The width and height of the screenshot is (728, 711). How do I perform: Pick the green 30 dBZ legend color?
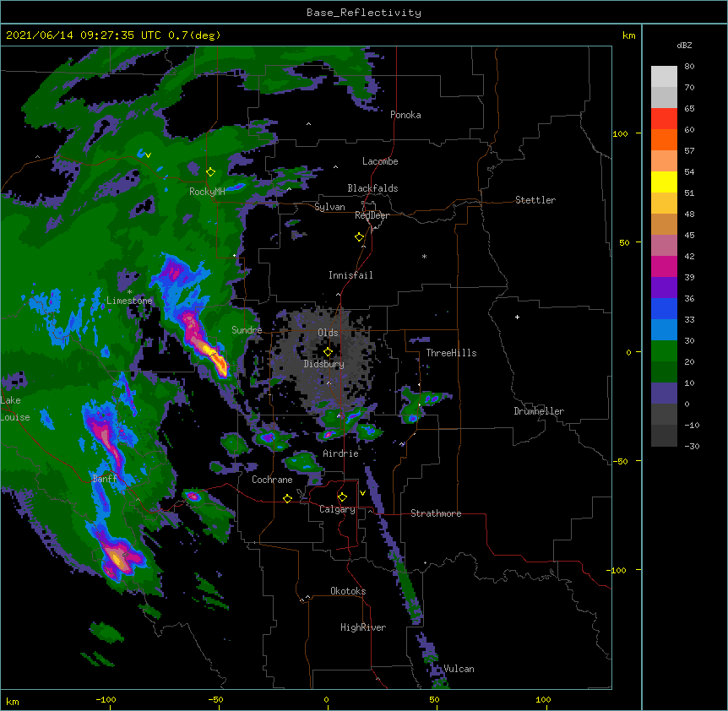(664, 351)
